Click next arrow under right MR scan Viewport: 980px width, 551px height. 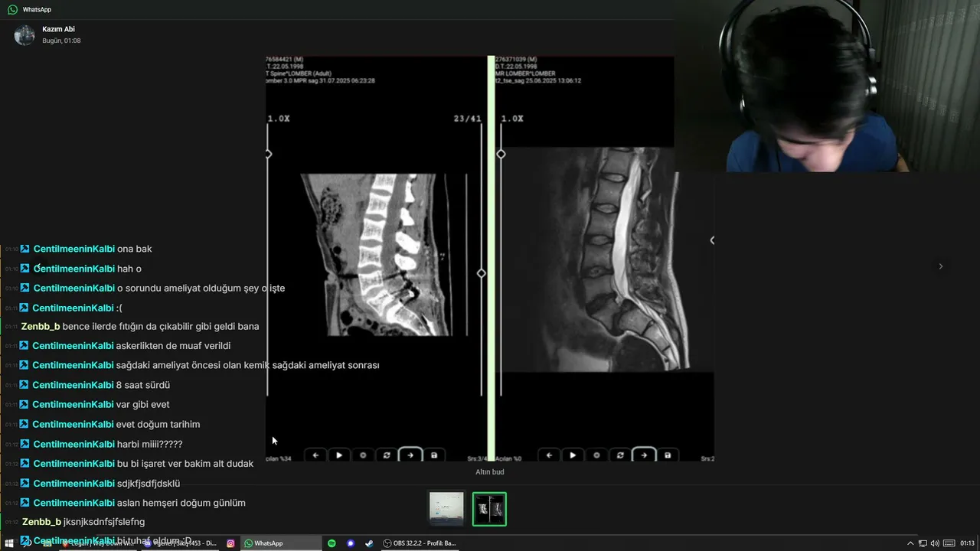644,455
